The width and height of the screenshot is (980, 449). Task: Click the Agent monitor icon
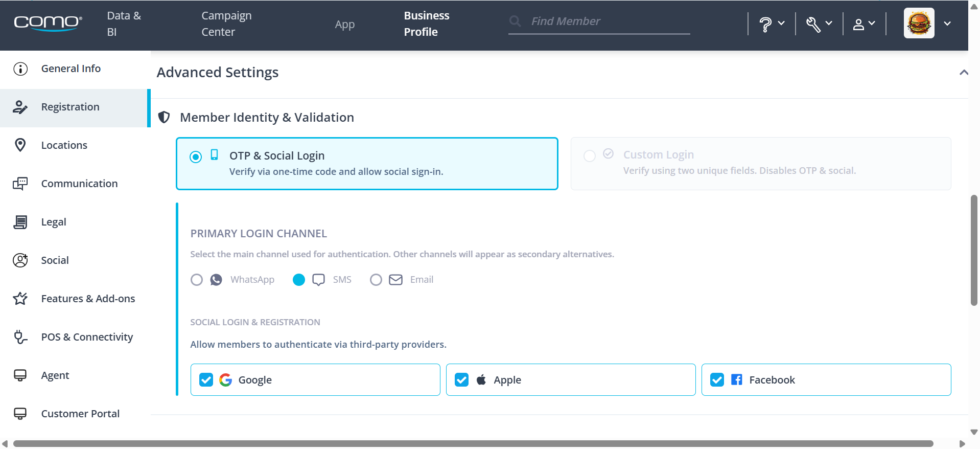point(20,375)
